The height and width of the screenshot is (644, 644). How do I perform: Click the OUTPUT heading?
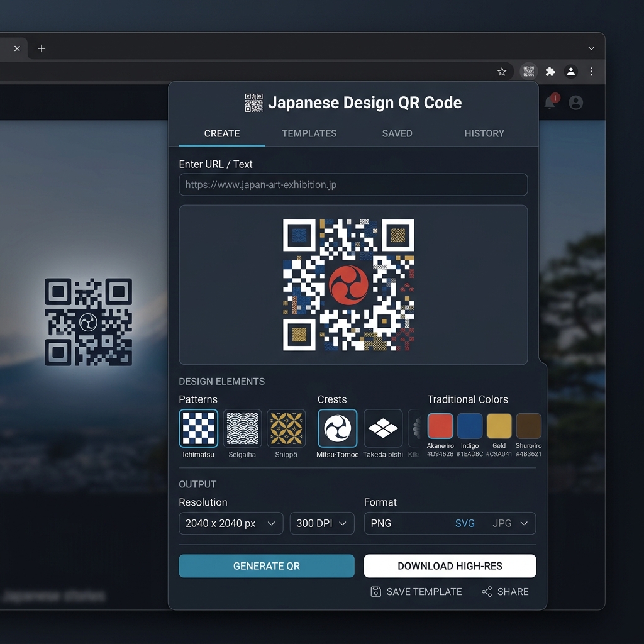pos(197,484)
